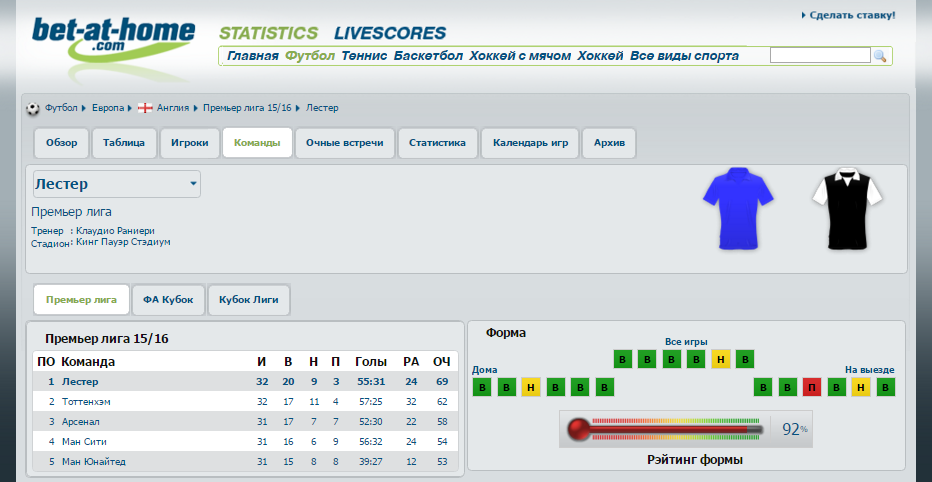Open the Статистика tab
Screen dimensions: 932x482
pyautogui.click(x=437, y=143)
